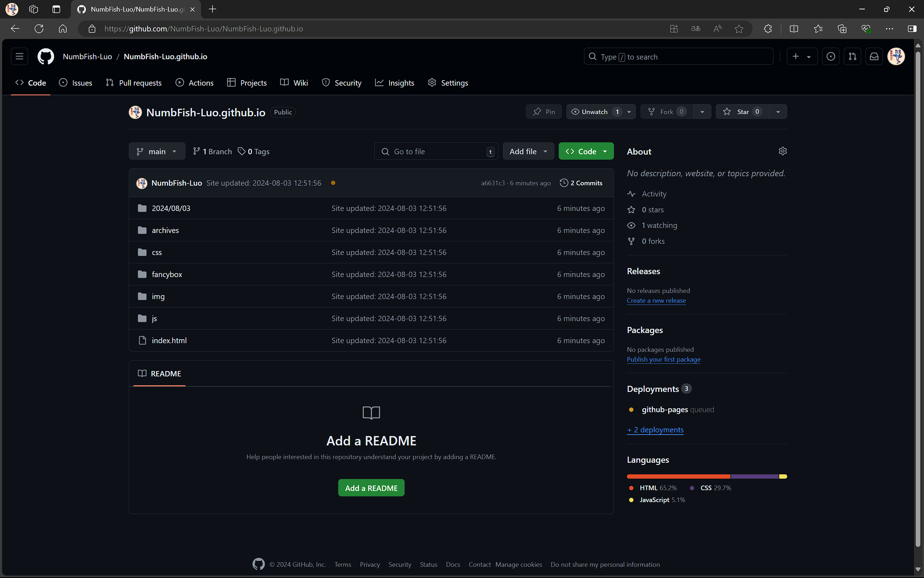Click the browser home icon
924x578 pixels.
click(62, 29)
